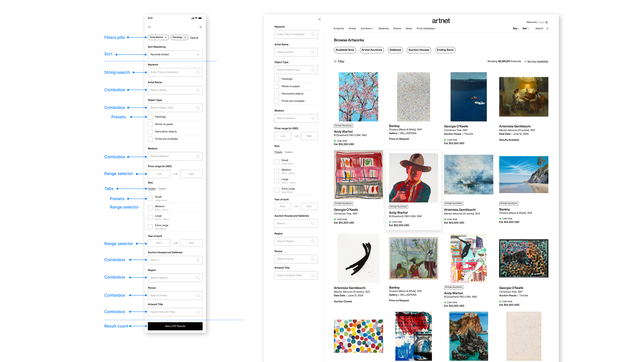Click the sort icon beside Sort by

click(x=525, y=62)
